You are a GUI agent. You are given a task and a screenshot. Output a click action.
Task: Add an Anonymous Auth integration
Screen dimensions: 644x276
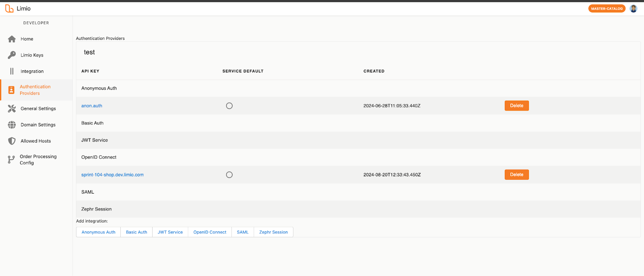tap(98, 232)
